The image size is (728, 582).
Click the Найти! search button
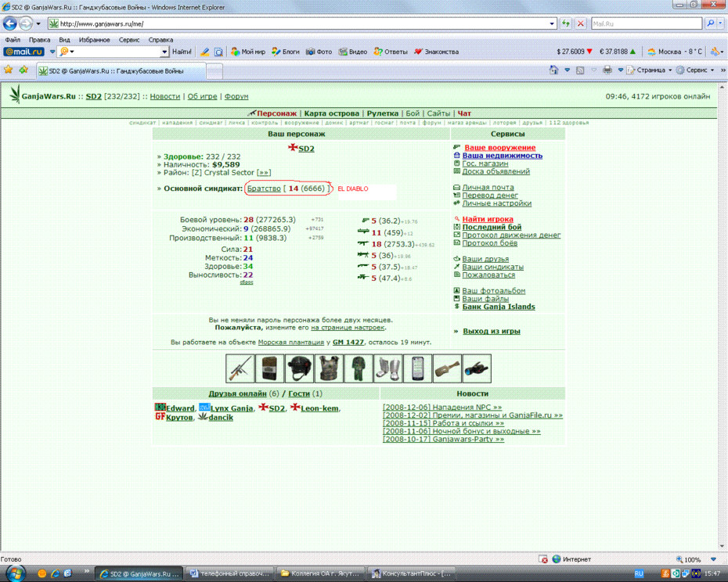point(182,52)
